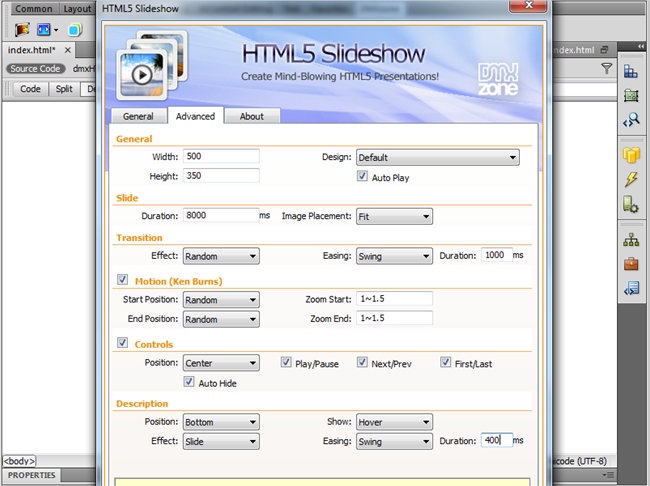Click the DMXzone logo in dialog header
This screenshot has width=650, height=486.
pyautogui.click(x=498, y=79)
